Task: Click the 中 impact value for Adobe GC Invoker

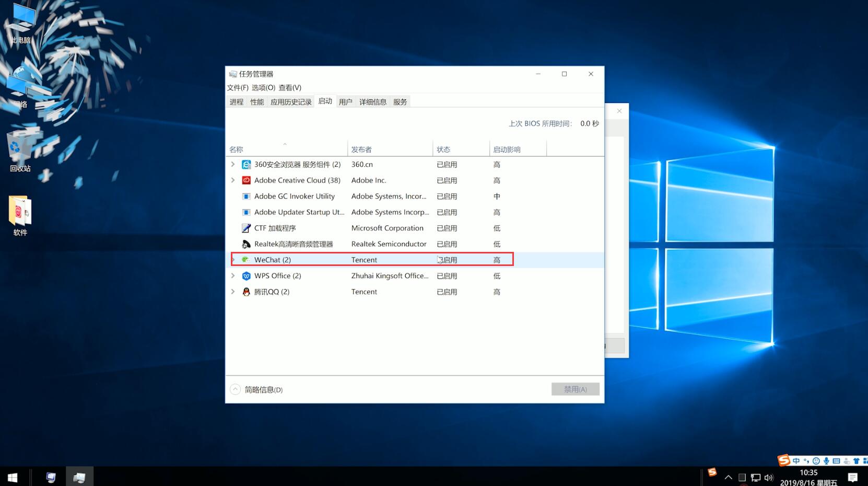Action: click(x=497, y=196)
